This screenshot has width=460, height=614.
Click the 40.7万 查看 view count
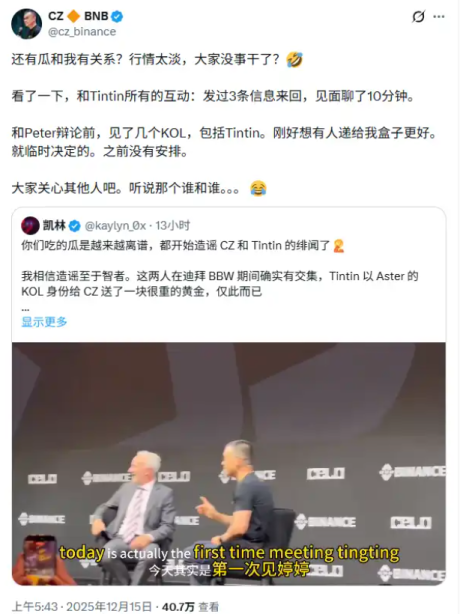(190, 607)
